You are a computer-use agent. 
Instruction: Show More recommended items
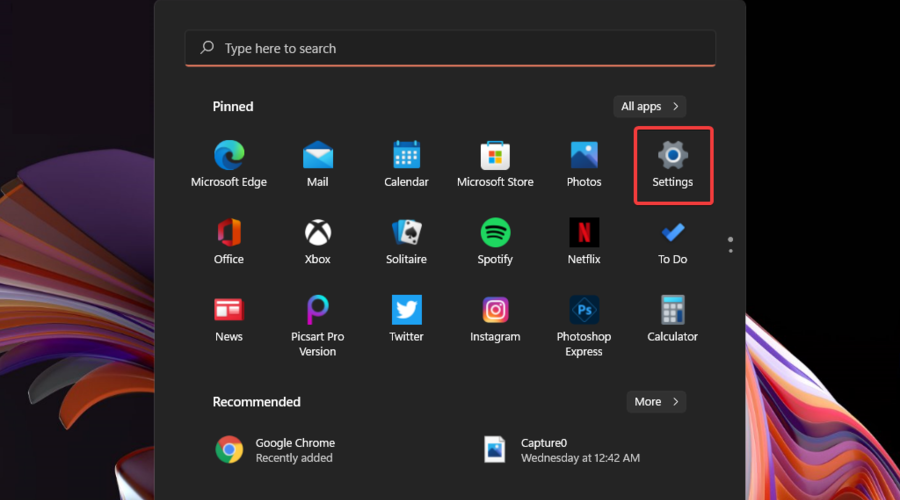click(656, 402)
